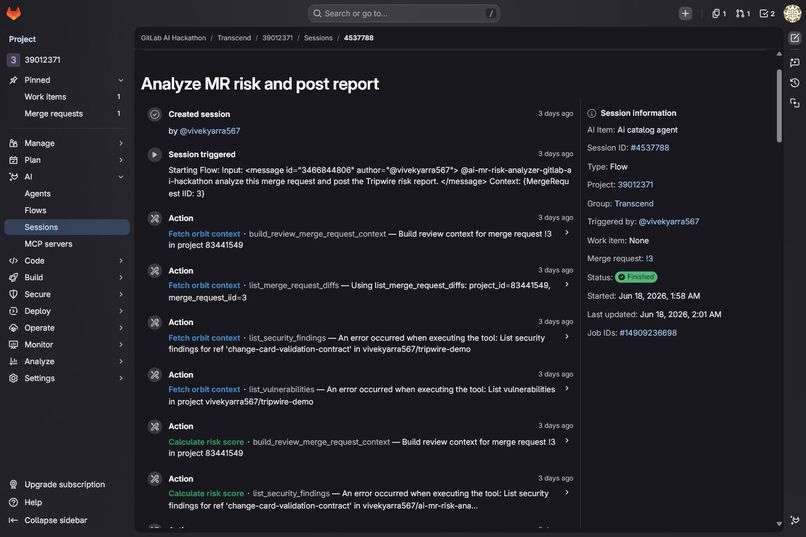Expand the Manage menu section
This screenshot has width=806, height=537.
point(67,143)
